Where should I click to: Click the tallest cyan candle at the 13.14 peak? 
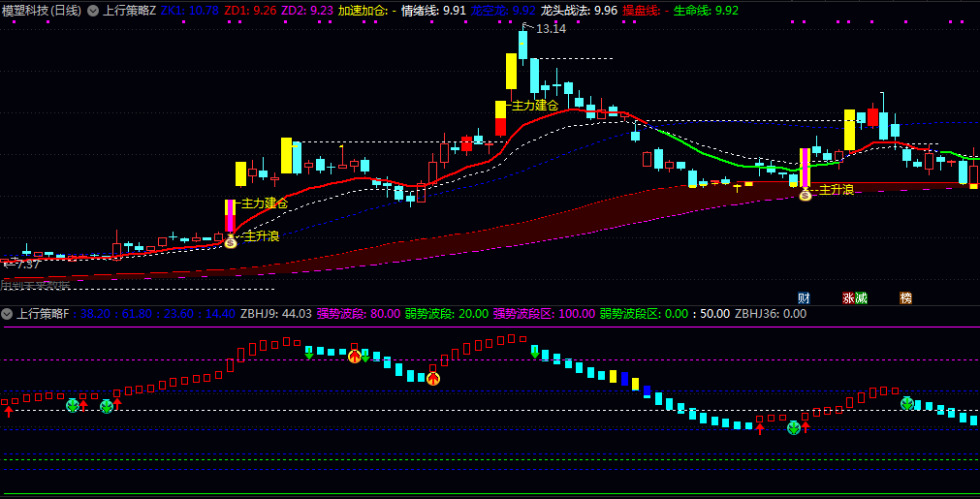522,45
